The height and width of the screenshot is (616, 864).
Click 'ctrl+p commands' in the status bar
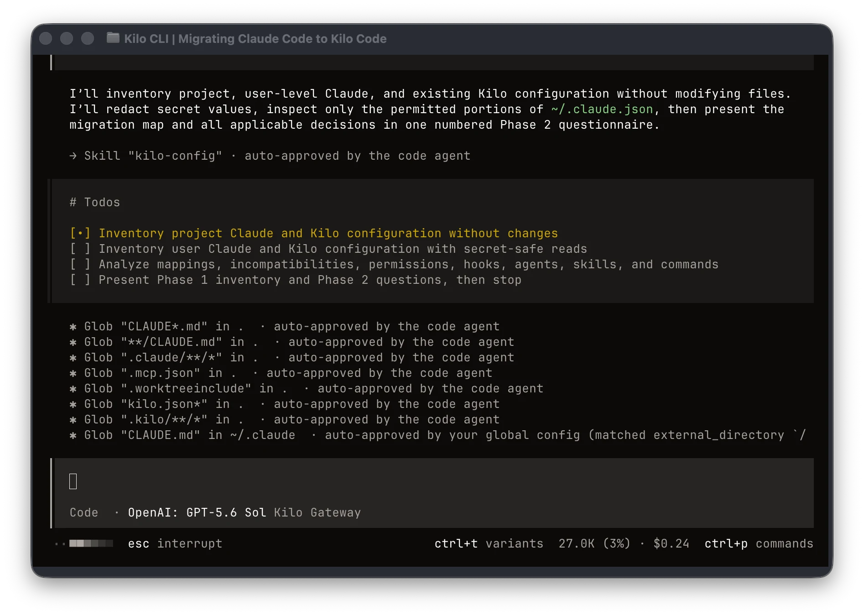tap(759, 544)
